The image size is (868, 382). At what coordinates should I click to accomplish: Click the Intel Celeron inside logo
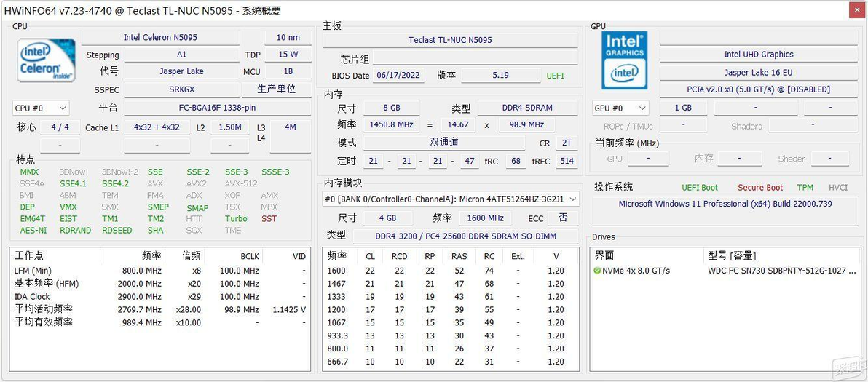[46, 60]
